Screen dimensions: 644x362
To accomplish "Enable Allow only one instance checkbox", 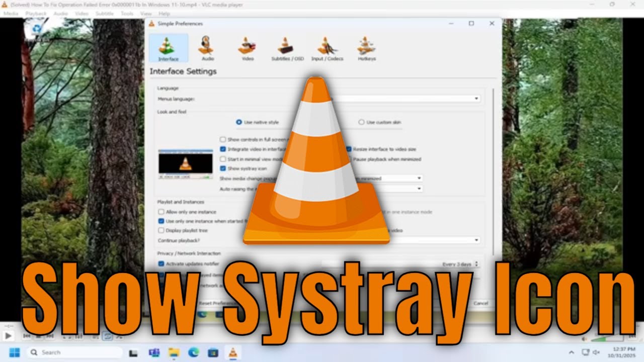I will 161,212.
